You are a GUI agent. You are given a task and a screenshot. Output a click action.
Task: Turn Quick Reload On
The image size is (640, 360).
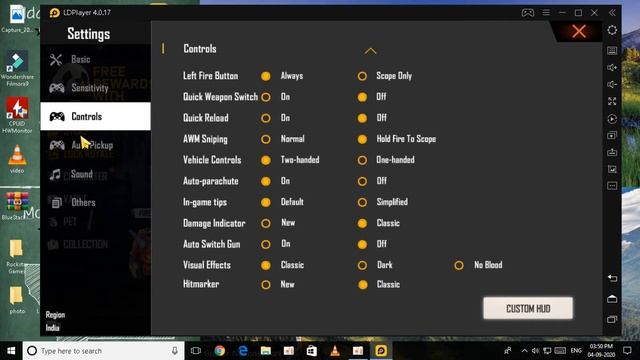point(266,118)
